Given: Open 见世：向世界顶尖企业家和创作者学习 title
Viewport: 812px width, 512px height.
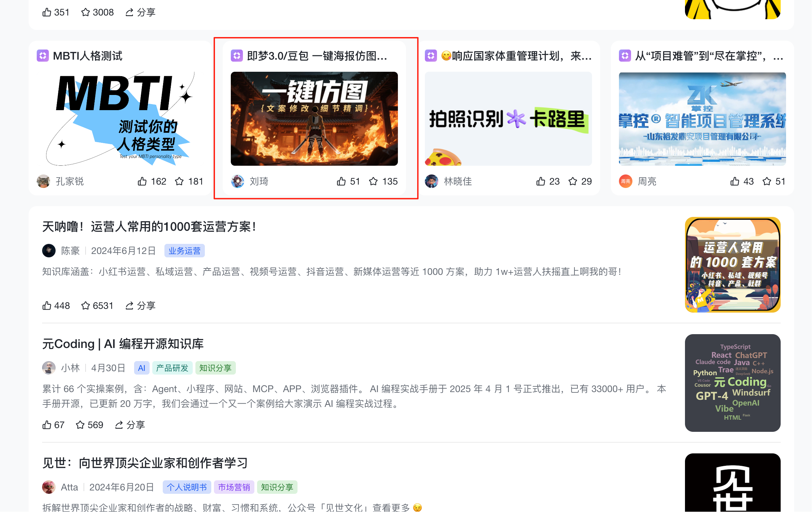Looking at the screenshot, I should 145,463.
